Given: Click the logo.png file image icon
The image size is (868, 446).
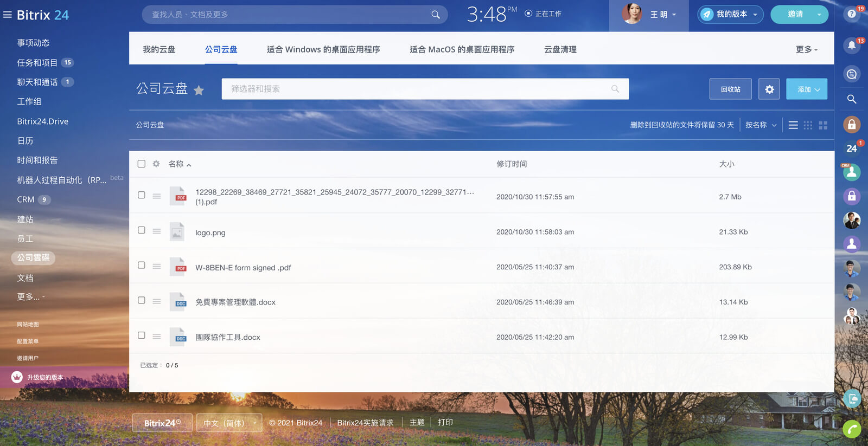Looking at the screenshot, I should (x=177, y=231).
